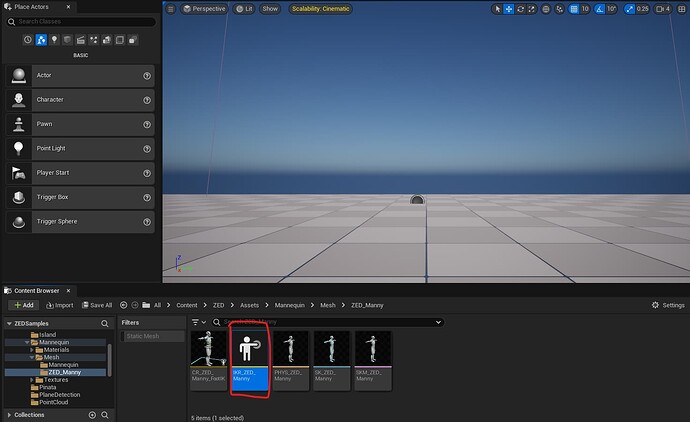Click Save All in Content Browser
Screen dimensions: 690x422
97,305
